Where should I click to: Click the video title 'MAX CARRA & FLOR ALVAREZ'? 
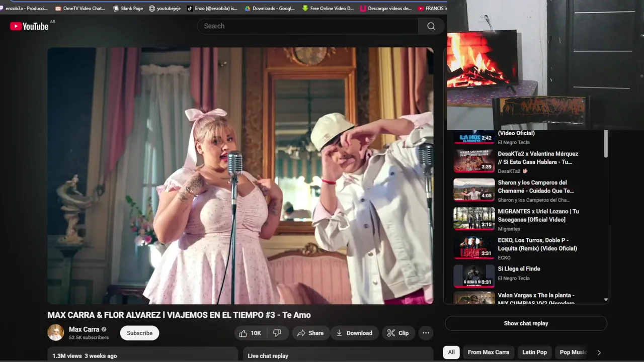(179, 315)
